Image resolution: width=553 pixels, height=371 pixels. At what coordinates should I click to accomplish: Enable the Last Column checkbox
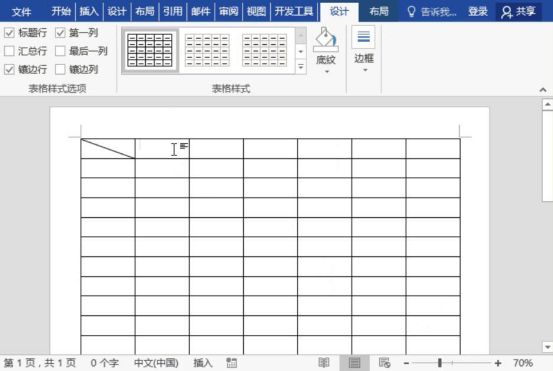pyautogui.click(x=60, y=51)
